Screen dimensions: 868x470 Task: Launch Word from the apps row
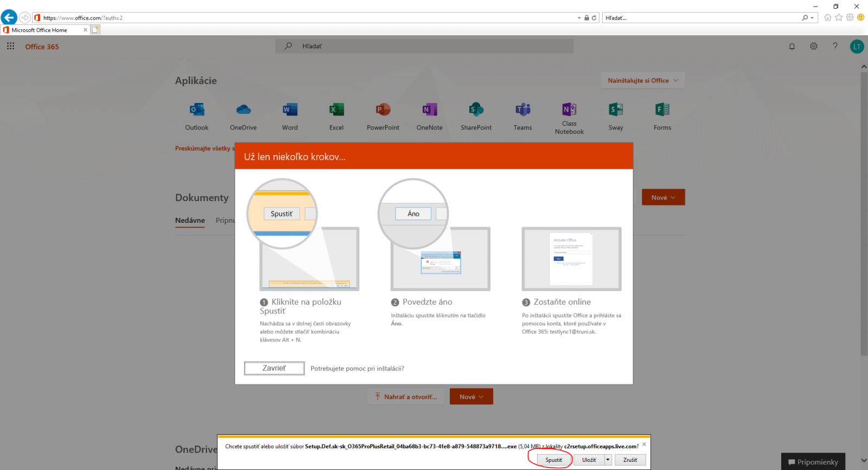[x=290, y=110]
